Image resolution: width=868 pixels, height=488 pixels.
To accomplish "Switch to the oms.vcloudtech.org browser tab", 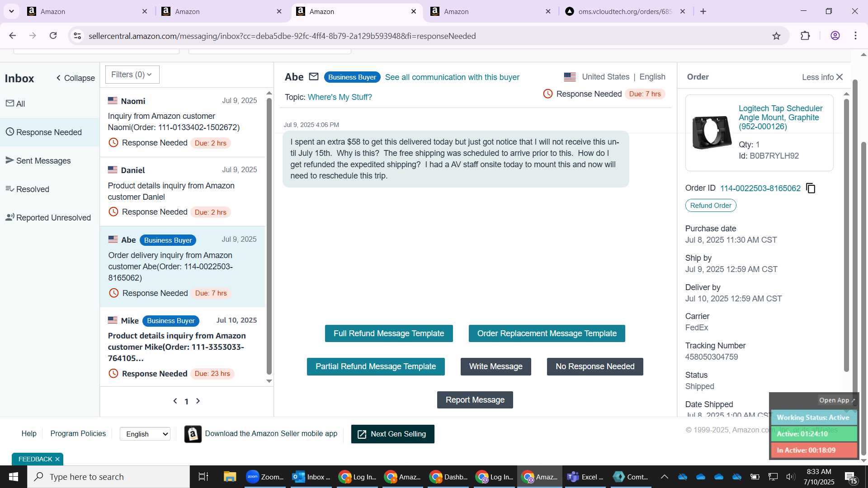I will point(625,11).
